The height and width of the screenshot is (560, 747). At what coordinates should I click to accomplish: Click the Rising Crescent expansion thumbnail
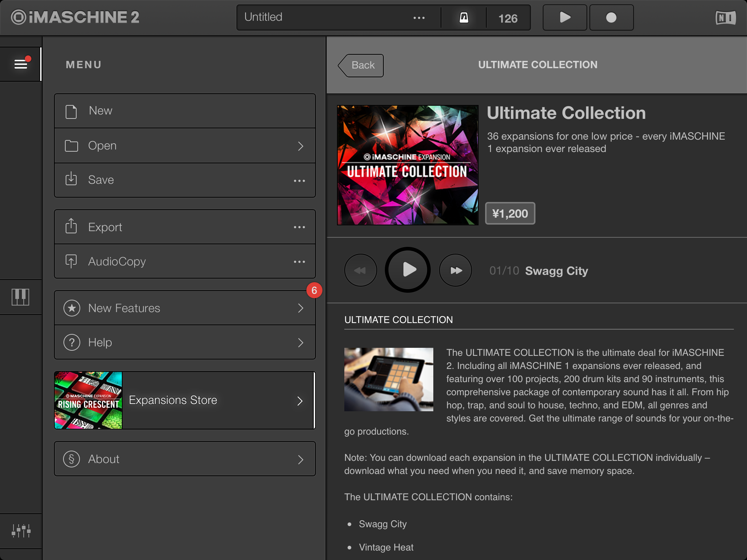pyautogui.click(x=88, y=400)
